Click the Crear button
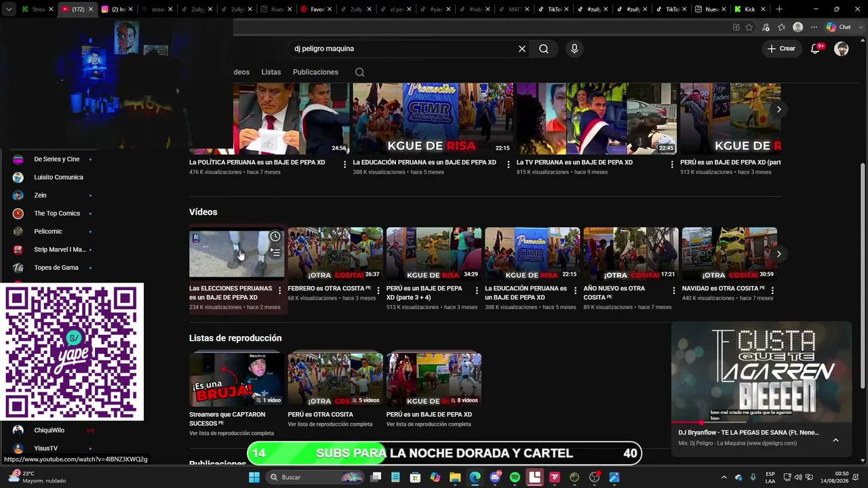868x488 pixels. click(x=781, y=49)
